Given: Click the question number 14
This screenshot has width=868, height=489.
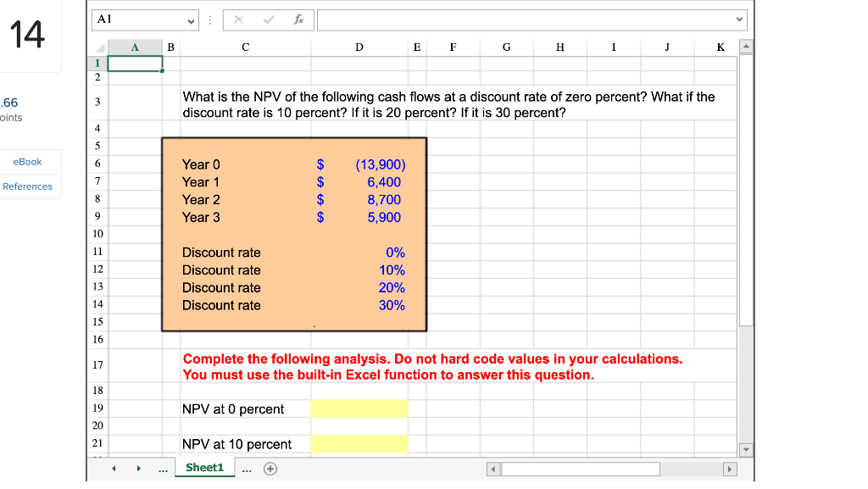Looking at the screenshot, I should tap(27, 34).
